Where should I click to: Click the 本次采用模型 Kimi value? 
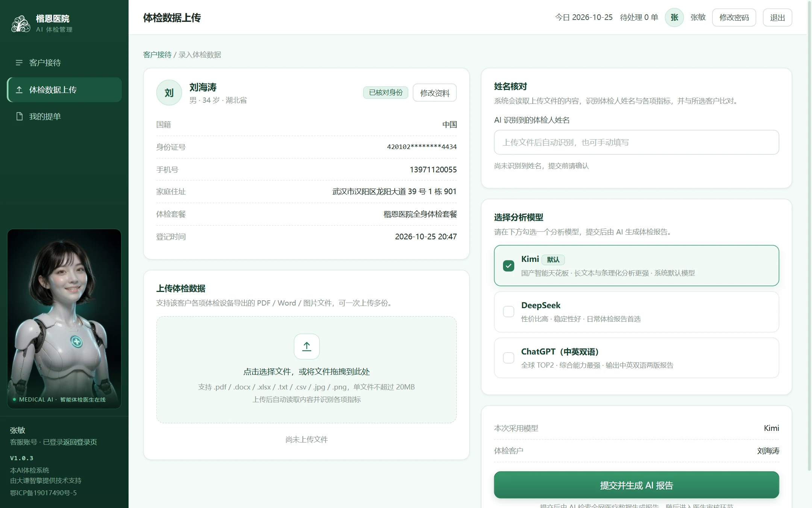(771, 428)
